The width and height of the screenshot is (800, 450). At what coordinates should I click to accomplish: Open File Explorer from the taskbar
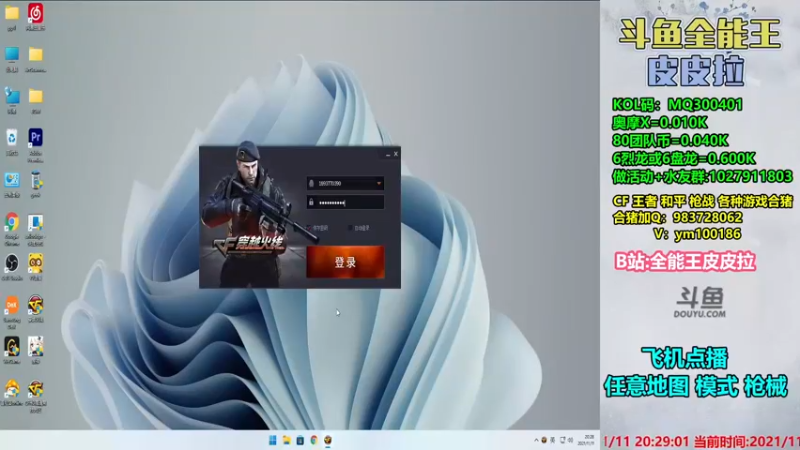(286, 440)
